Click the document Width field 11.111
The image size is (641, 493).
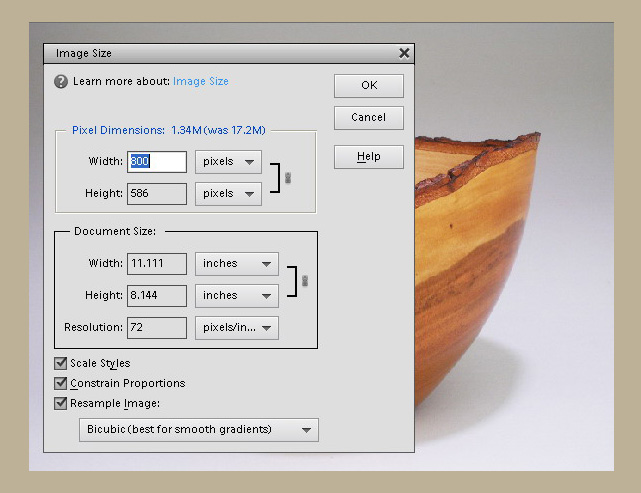coord(157,263)
